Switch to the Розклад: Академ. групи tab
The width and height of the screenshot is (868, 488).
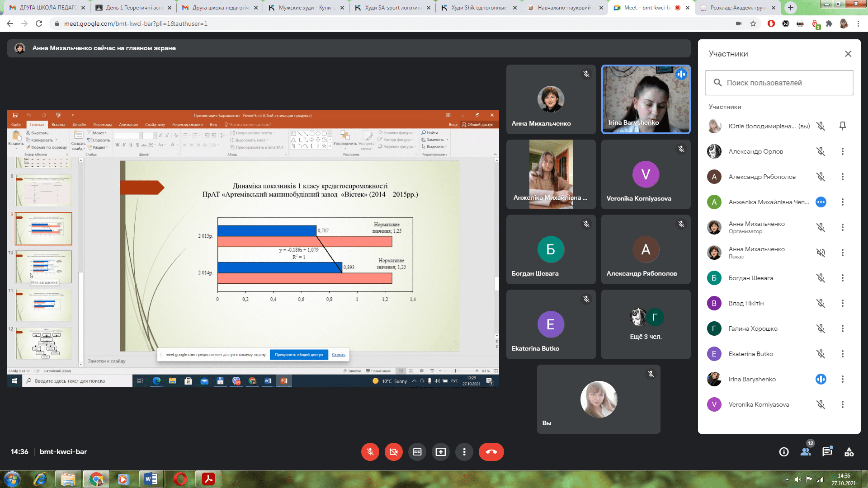point(737,8)
